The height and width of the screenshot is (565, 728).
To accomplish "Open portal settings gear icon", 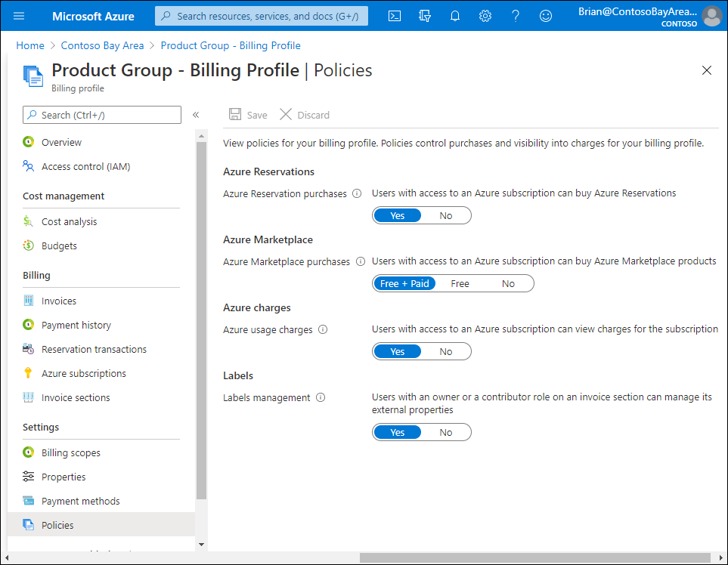I will coord(485,16).
